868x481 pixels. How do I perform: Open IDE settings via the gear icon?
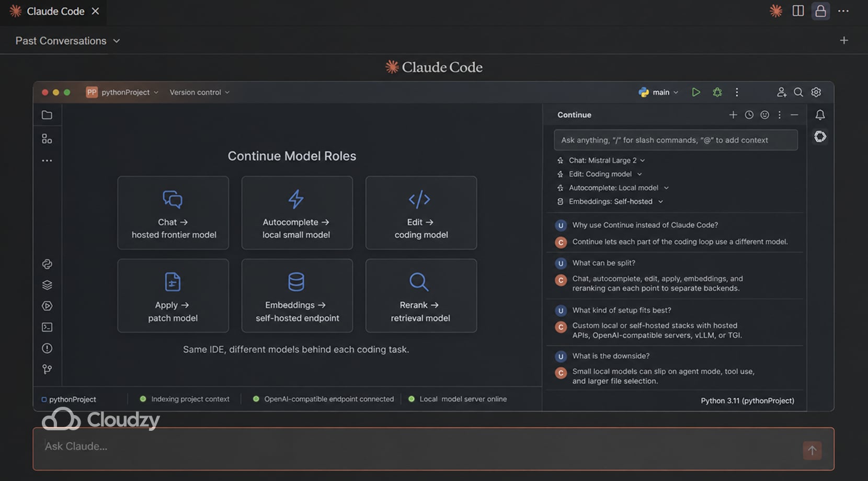[x=816, y=92]
